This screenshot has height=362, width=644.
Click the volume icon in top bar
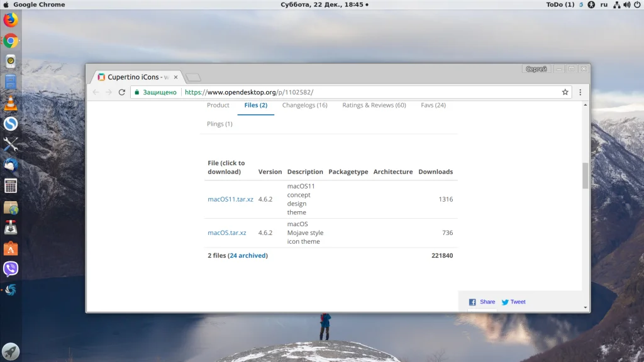click(x=627, y=4)
